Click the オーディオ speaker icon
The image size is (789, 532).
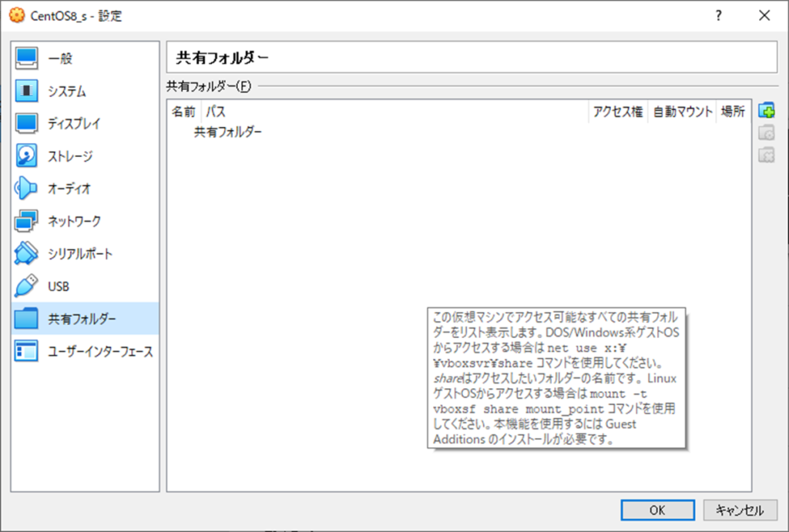26,189
